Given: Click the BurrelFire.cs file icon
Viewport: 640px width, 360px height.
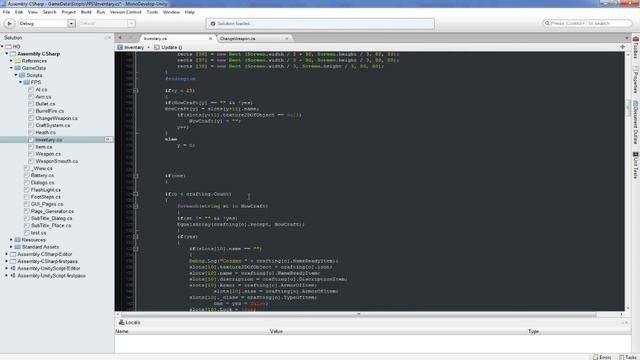Looking at the screenshot, I should point(31,111).
